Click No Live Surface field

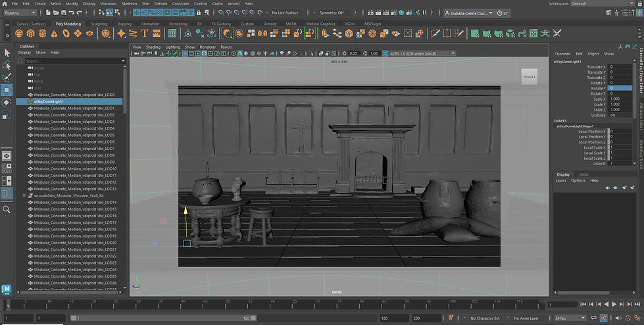coord(285,12)
